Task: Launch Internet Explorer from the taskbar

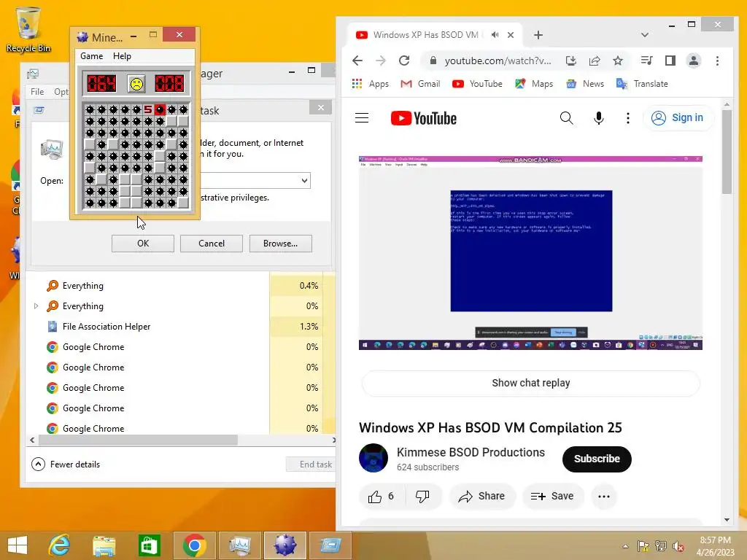Action: 60,545
